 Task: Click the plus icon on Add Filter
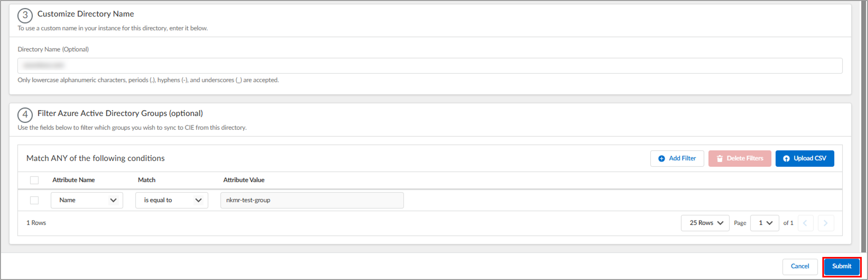tap(661, 158)
